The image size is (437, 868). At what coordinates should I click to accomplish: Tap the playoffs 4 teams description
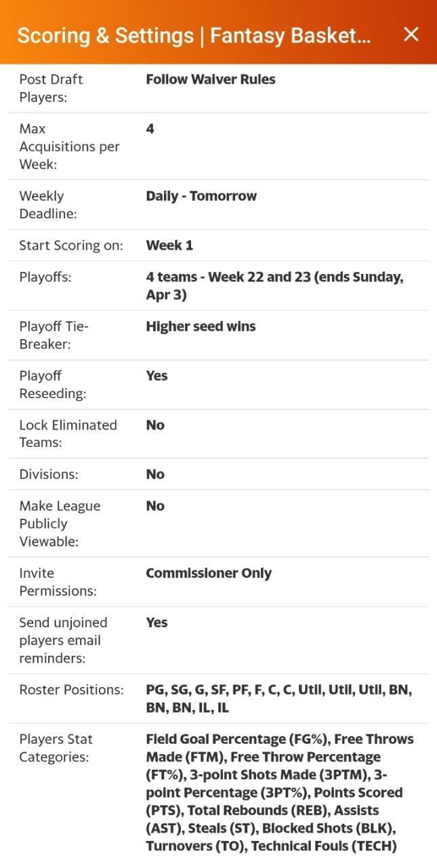(274, 285)
